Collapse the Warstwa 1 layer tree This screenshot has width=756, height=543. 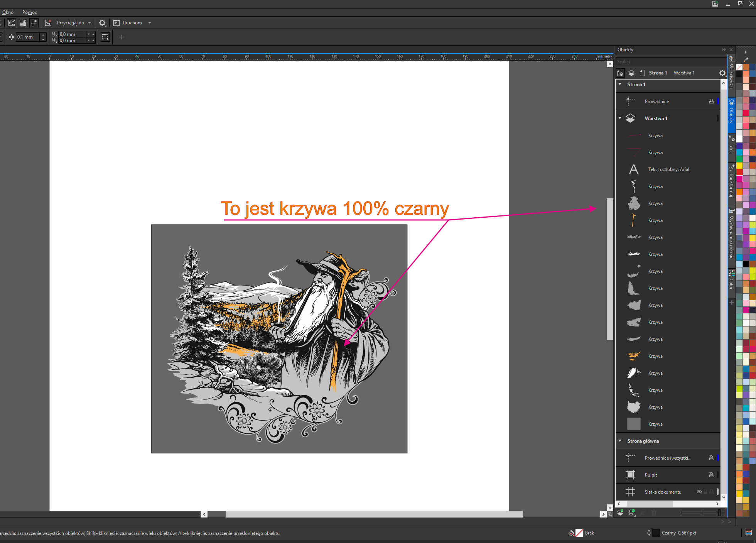[x=620, y=118]
